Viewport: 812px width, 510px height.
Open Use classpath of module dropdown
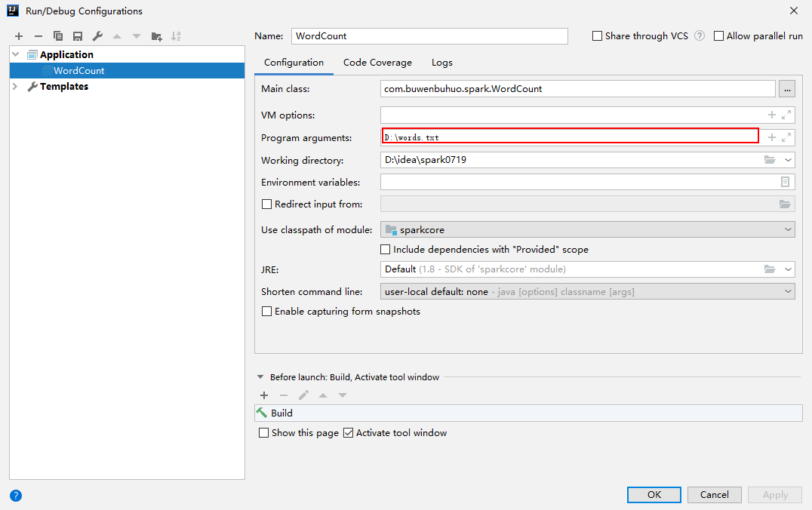(788, 229)
